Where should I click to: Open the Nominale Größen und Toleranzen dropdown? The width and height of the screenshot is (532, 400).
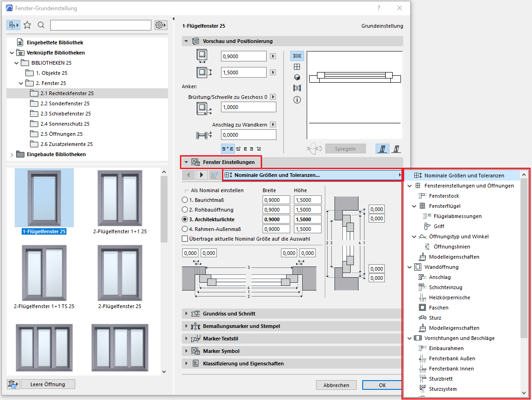pos(312,175)
